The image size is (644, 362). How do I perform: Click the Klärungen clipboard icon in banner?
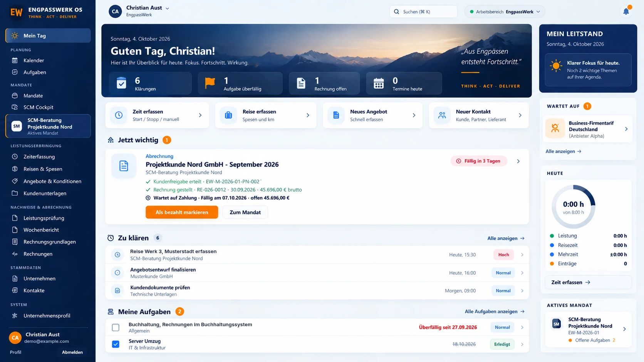click(121, 83)
